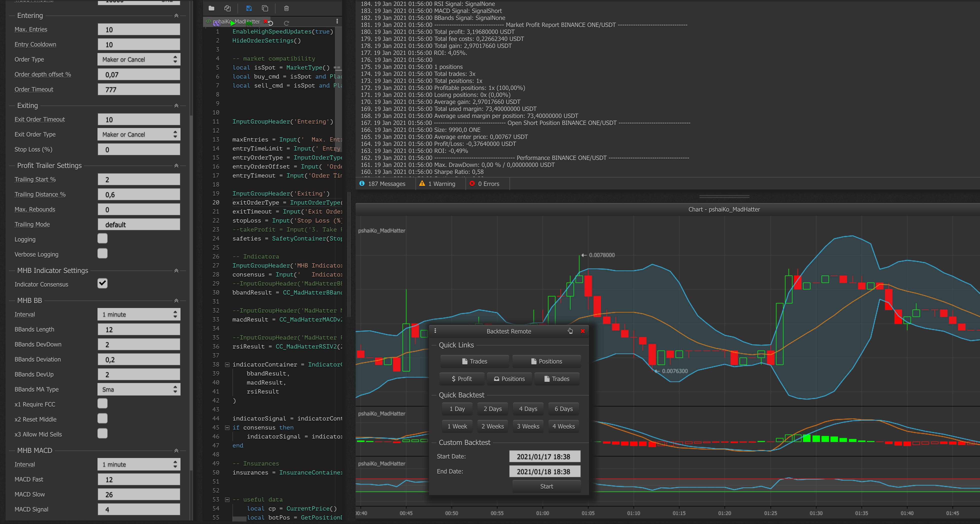Image resolution: width=980 pixels, height=524 pixels.
Task: Run the 6 Days quick backtest
Action: click(563, 409)
